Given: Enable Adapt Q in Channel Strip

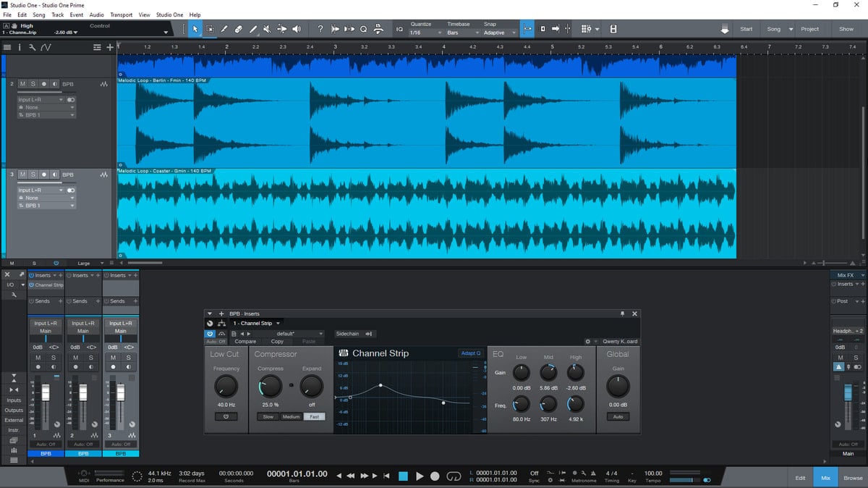Looking at the screenshot, I should click(x=470, y=353).
